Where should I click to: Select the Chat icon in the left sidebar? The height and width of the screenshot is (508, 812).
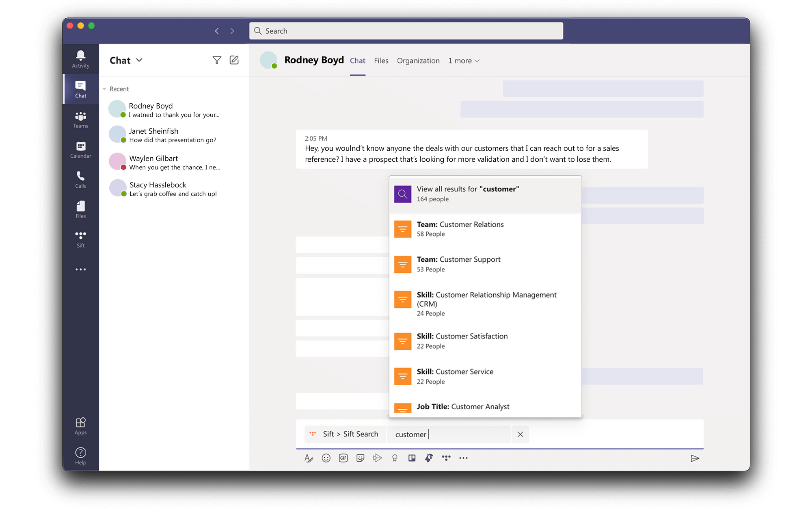coord(80,89)
